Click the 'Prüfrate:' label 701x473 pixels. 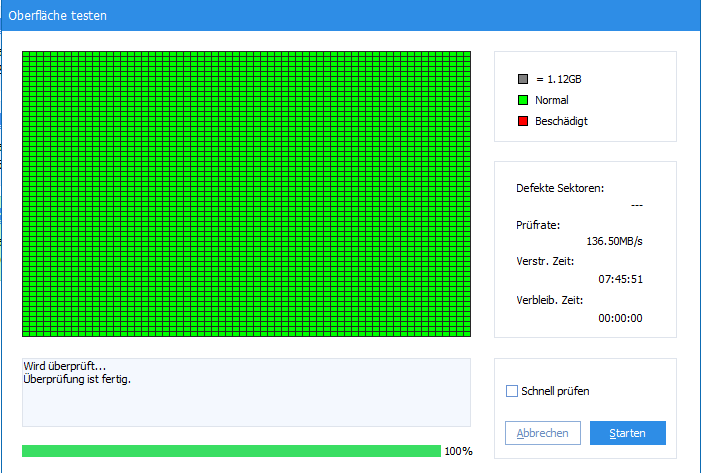pyautogui.click(x=538, y=225)
